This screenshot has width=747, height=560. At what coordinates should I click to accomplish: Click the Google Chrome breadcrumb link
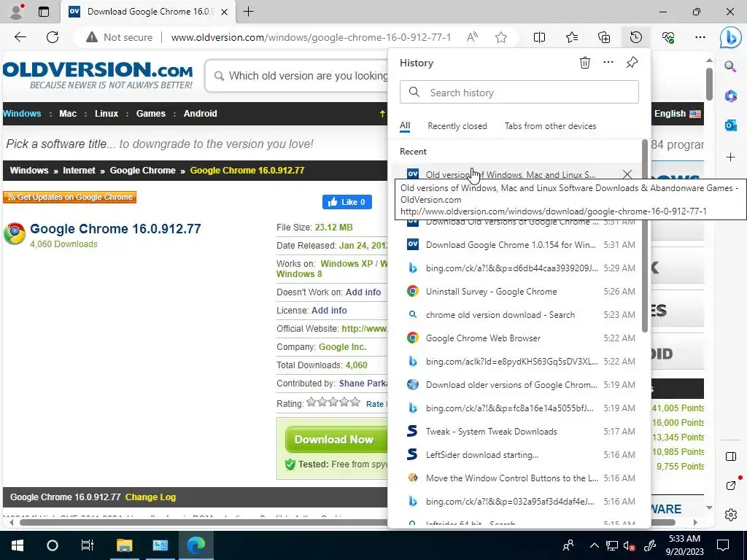tap(142, 171)
